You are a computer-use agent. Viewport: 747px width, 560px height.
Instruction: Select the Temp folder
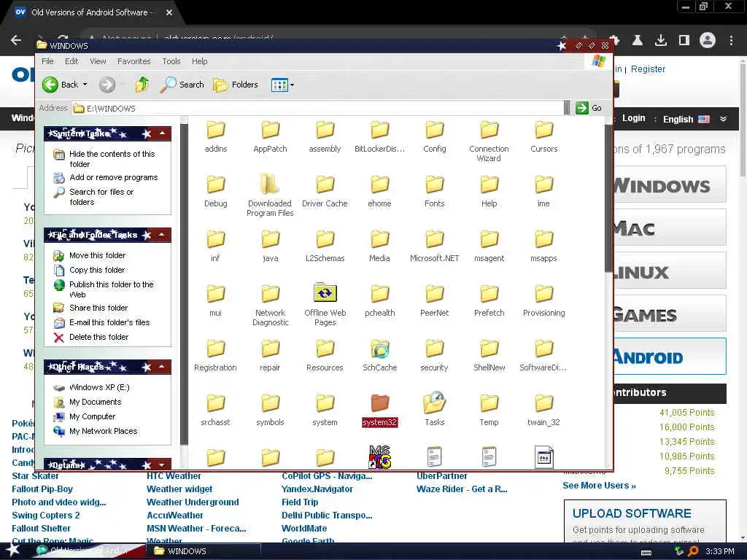[489, 411]
